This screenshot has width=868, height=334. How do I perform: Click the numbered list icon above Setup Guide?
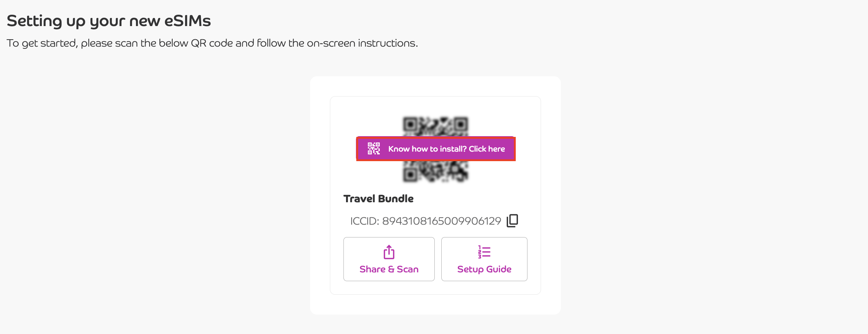click(x=484, y=252)
